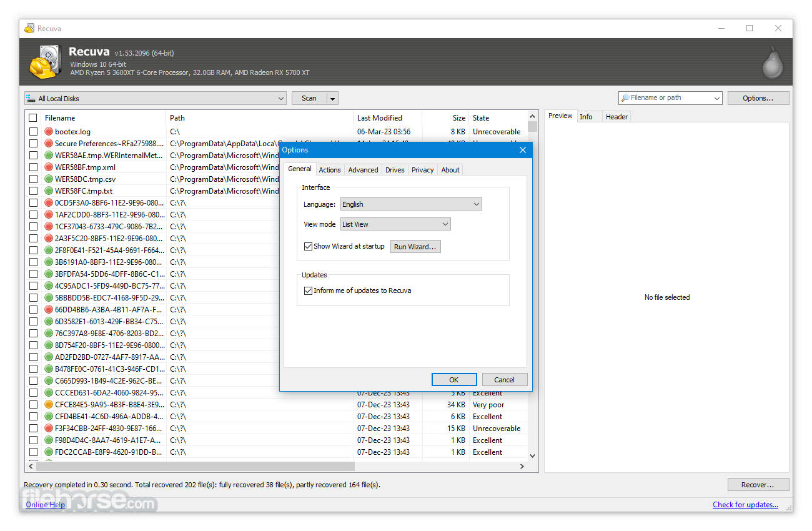The height and width of the screenshot is (531, 812).
Task: Open the All Local Disks drive dropdown
Action: (x=156, y=99)
